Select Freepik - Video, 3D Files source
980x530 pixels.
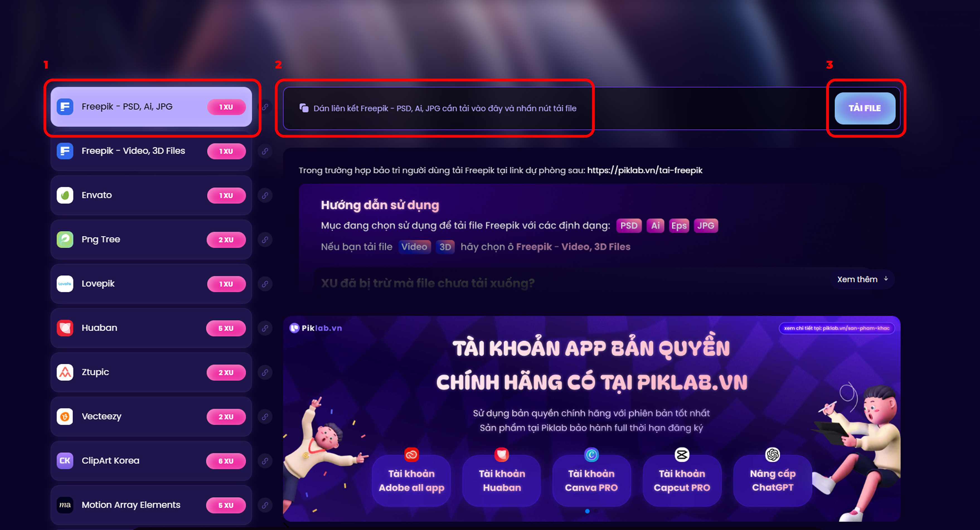click(151, 151)
